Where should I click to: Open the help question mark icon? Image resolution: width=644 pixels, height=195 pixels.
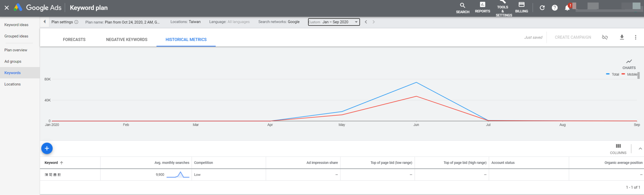tap(555, 8)
